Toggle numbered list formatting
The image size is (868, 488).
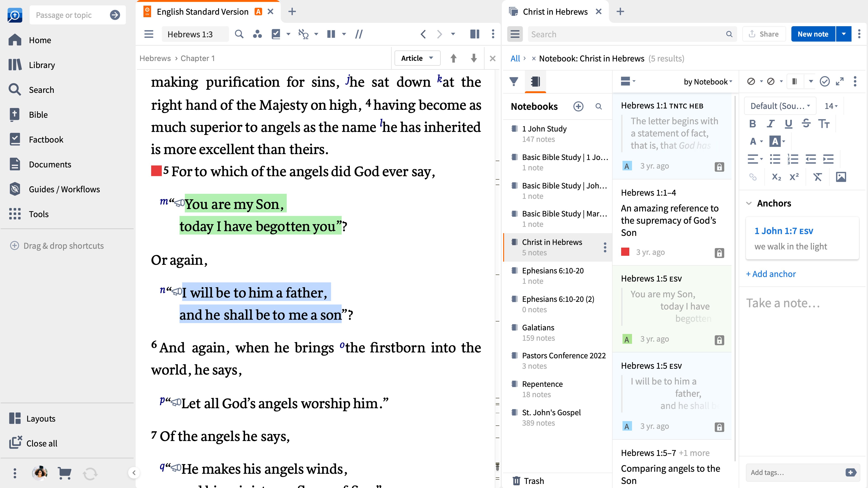[x=793, y=159]
